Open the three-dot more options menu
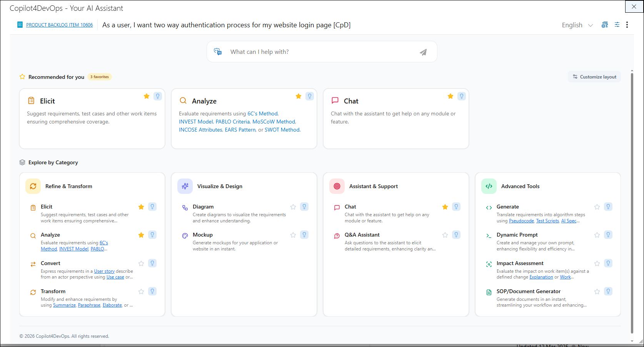This screenshot has width=644, height=347. pyautogui.click(x=627, y=25)
